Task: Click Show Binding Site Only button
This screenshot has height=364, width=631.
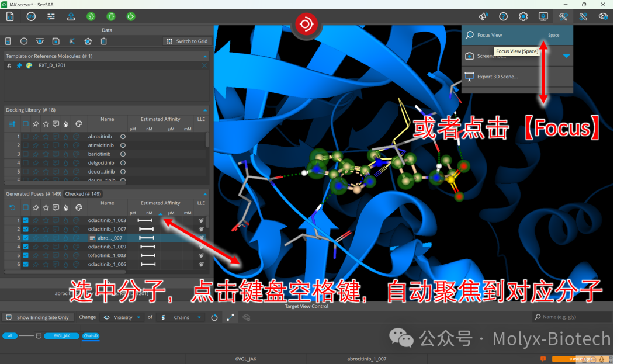Action: [37, 317]
